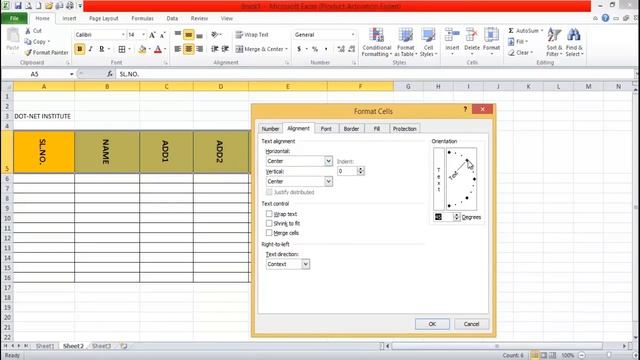Enable Wrap text checkbox
Screen dimensions: 640x360
[269, 214]
